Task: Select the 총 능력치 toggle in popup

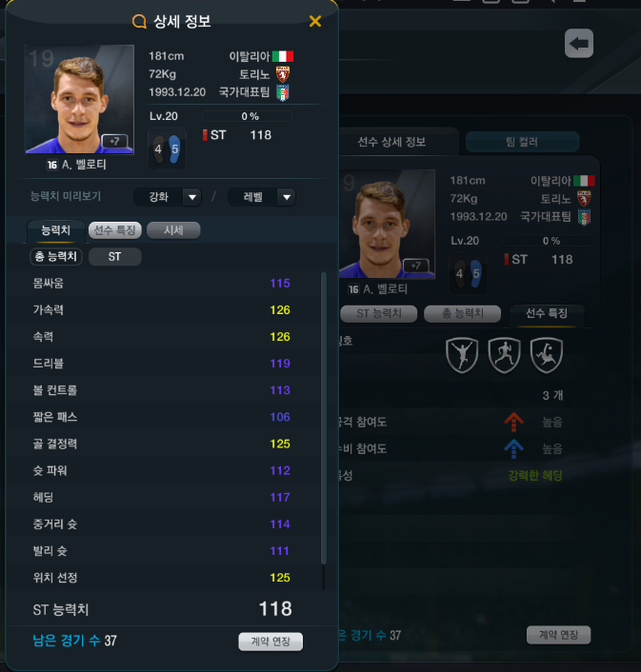Action: tap(56, 257)
